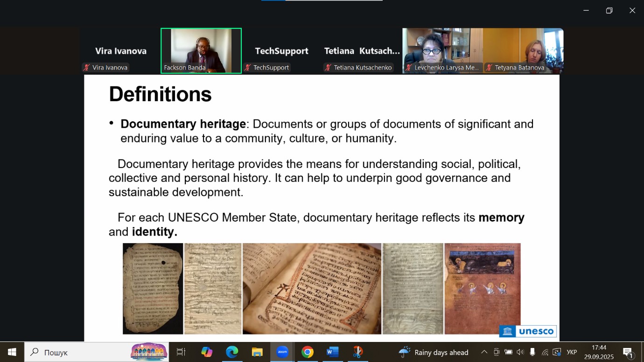Open the УКР input language switcher
This screenshot has width=644, height=362.
point(572,352)
